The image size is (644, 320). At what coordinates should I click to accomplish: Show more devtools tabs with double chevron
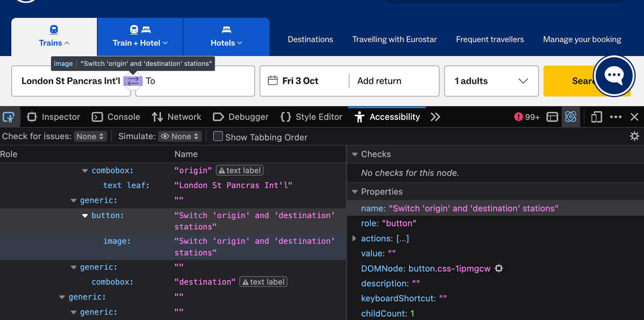tap(435, 117)
